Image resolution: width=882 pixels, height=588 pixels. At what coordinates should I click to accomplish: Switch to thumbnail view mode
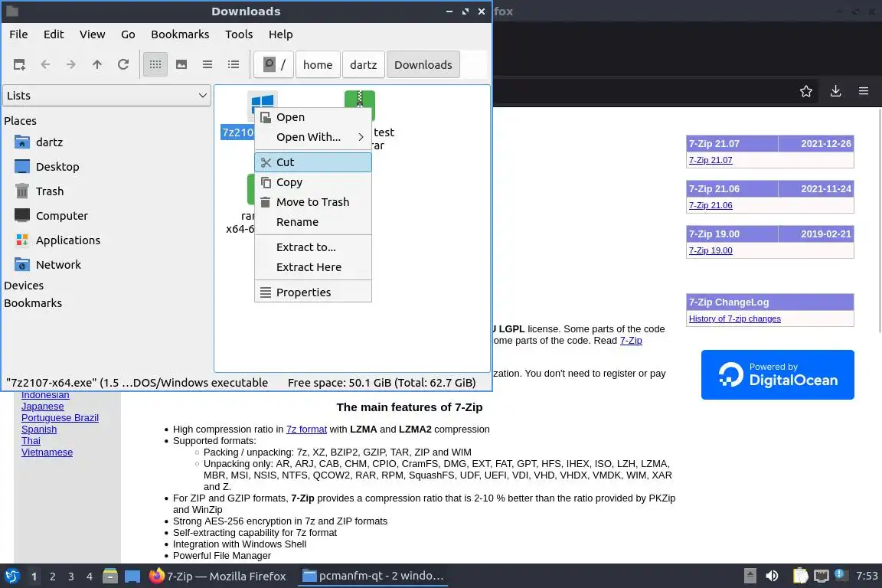(x=181, y=65)
